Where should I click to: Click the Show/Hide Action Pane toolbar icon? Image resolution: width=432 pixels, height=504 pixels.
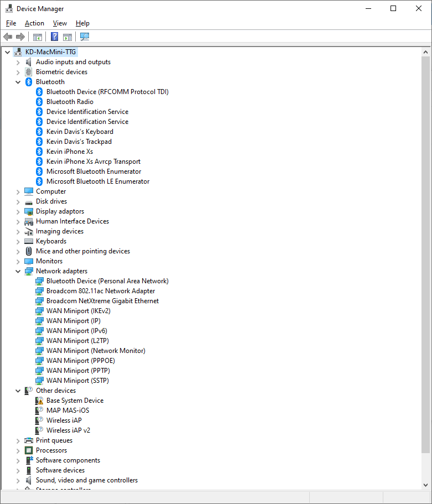pyautogui.click(x=67, y=37)
